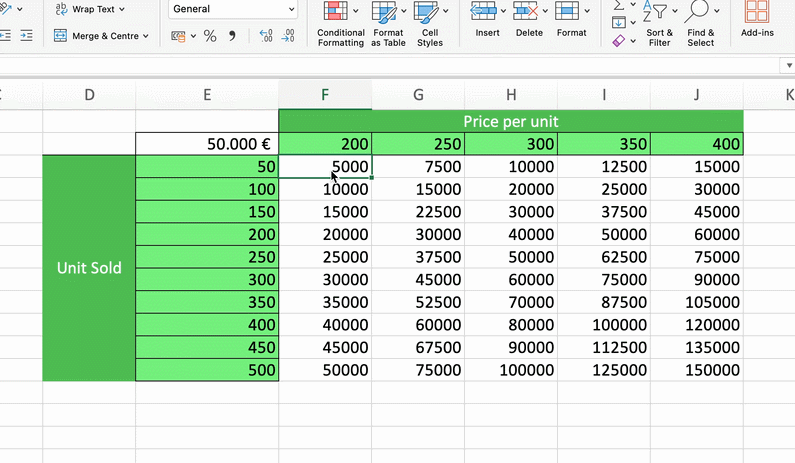Image resolution: width=795 pixels, height=463 pixels.
Task: Apply the comma style format
Action: [x=233, y=36]
